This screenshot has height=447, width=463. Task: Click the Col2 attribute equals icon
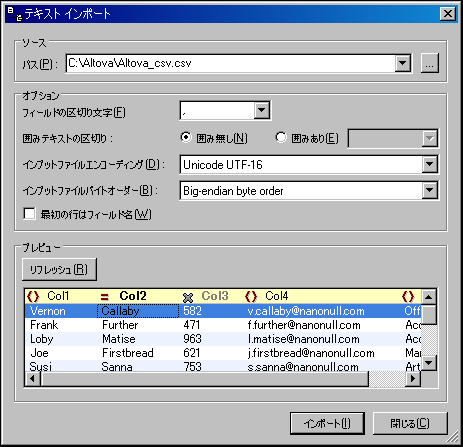(x=105, y=296)
